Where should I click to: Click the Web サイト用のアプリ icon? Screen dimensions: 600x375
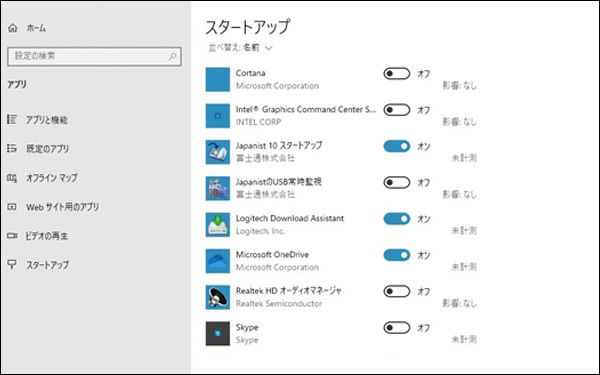tap(12, 207)
